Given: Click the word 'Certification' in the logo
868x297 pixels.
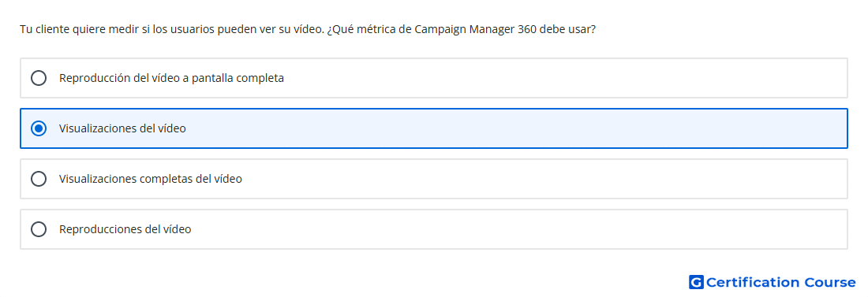Looking at the screenshot, I should 753,283.
